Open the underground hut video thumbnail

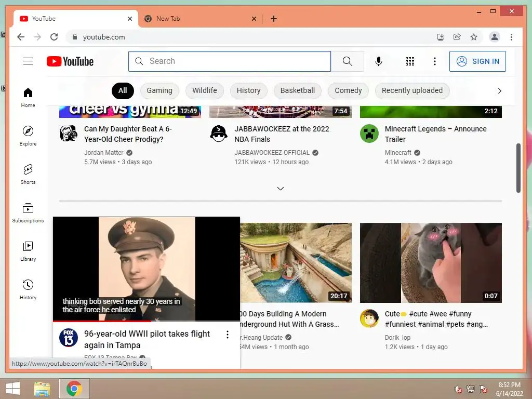click(x=296, y=262)
